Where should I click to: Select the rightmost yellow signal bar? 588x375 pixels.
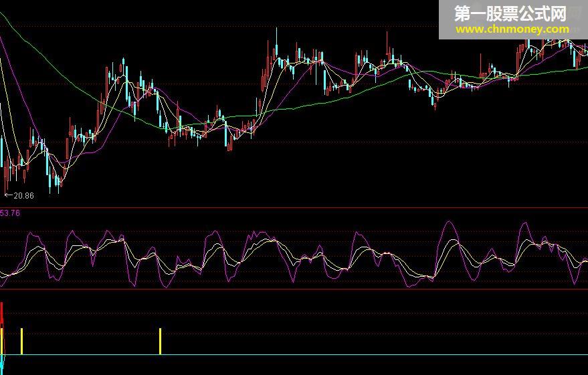click(x=161, y=342)
